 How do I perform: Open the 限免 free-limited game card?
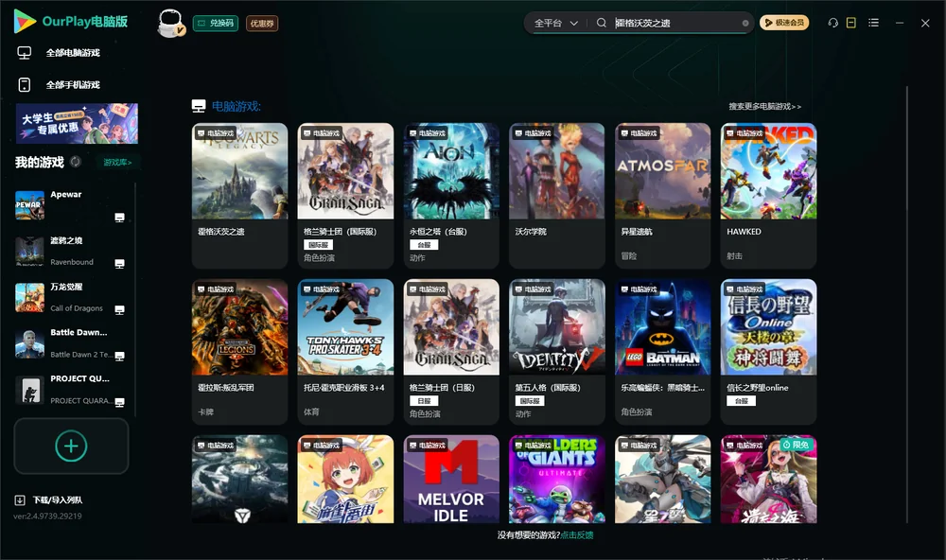[x=768, y=480]
